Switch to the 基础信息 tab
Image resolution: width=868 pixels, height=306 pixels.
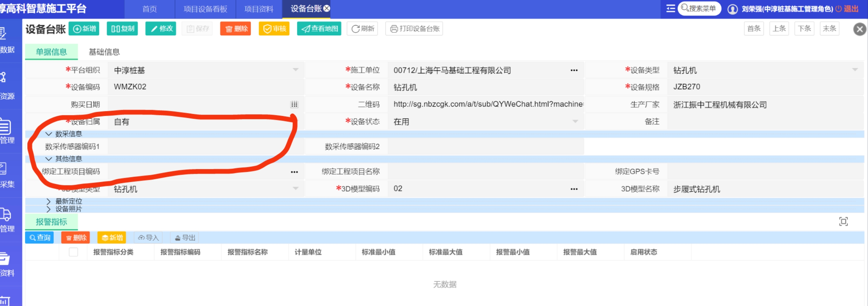pyautogui.click(x=104, y=52)
